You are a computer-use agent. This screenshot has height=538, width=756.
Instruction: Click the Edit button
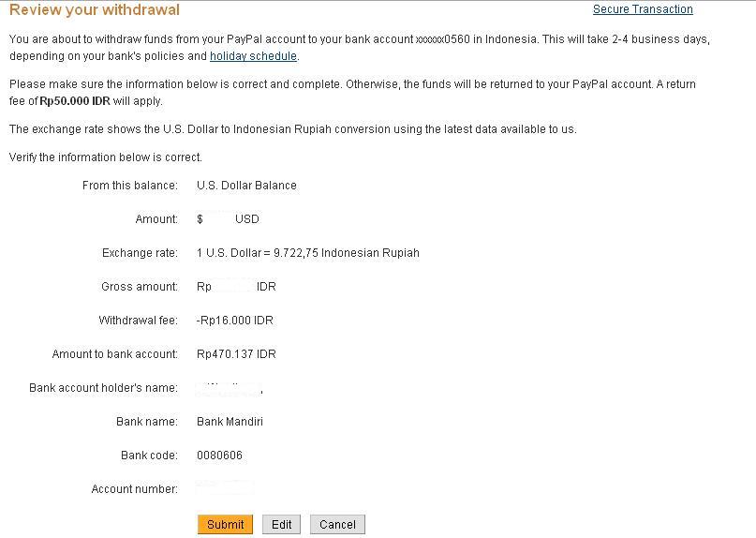point(282,525)
